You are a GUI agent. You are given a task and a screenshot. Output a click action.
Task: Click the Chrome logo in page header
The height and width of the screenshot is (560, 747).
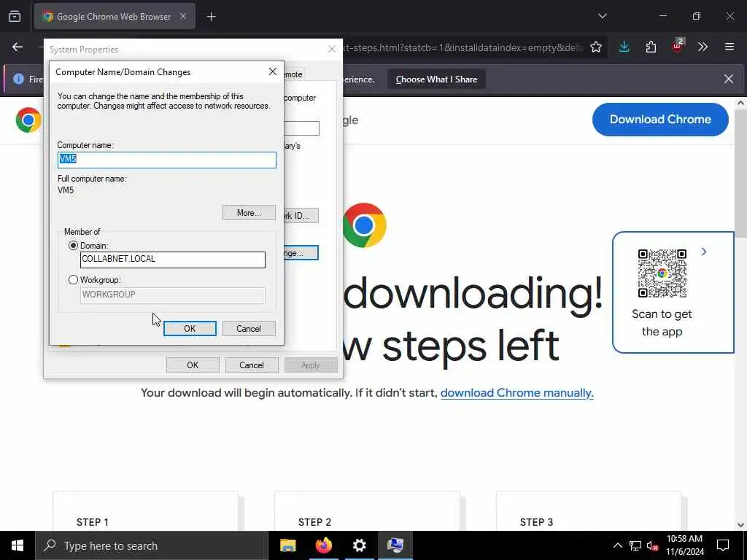click(28, 120)
